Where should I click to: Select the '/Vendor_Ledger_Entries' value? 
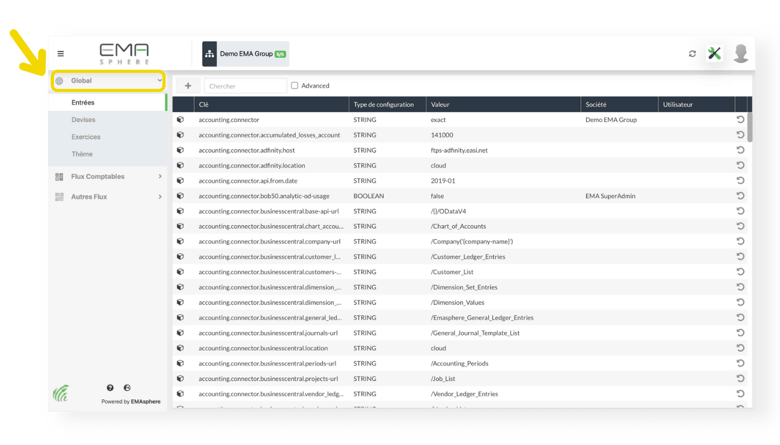point(464,394)
